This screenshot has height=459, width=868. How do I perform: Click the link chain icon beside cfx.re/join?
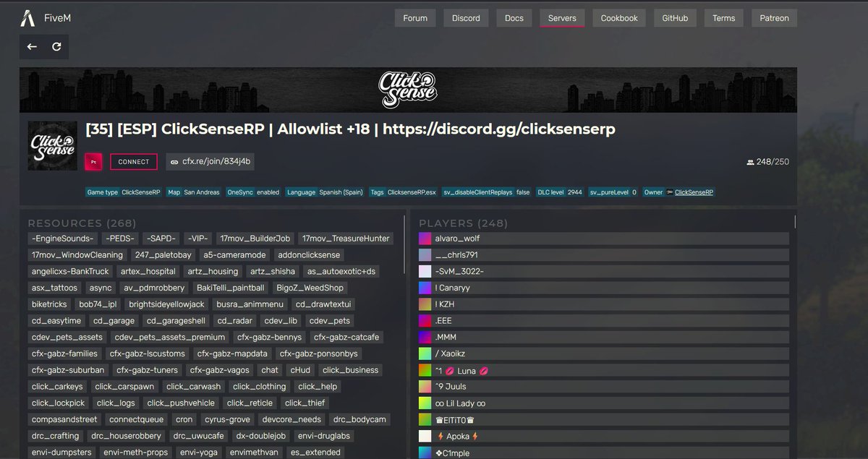pyautogui.click(x=174, y=162)
